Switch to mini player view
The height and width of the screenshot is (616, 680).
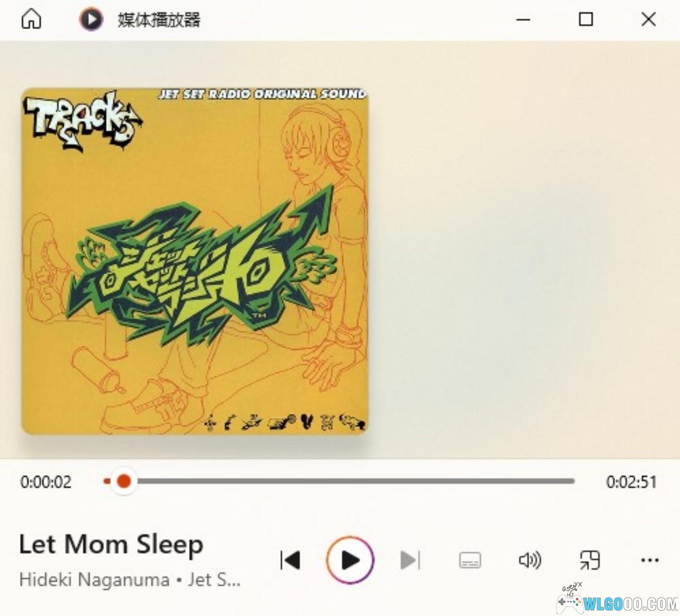pyautogui.click(x=590, y=560)
